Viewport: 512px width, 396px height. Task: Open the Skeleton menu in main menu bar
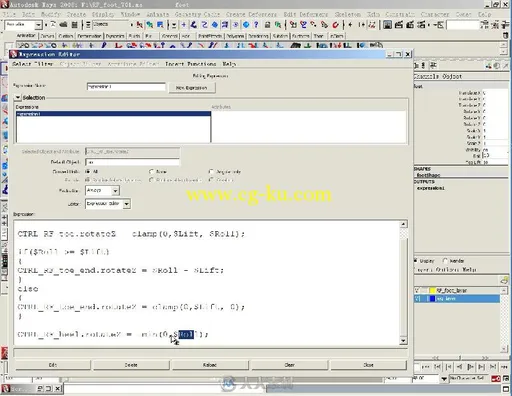[x=347, y=14]
